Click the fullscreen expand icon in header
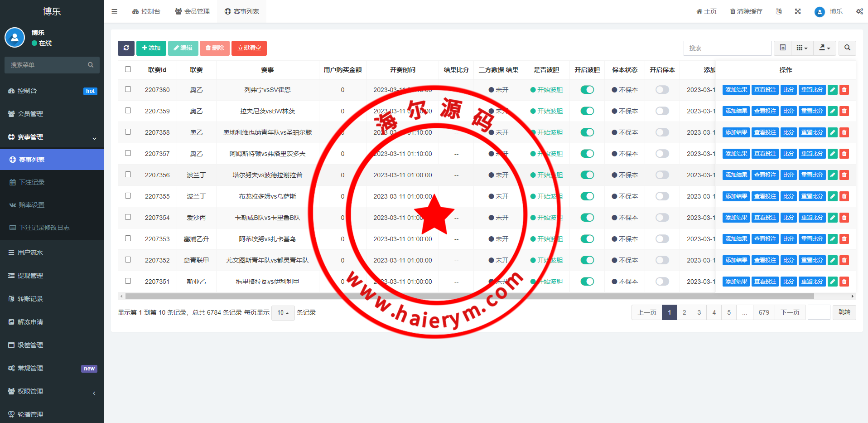 click(798, 11)
